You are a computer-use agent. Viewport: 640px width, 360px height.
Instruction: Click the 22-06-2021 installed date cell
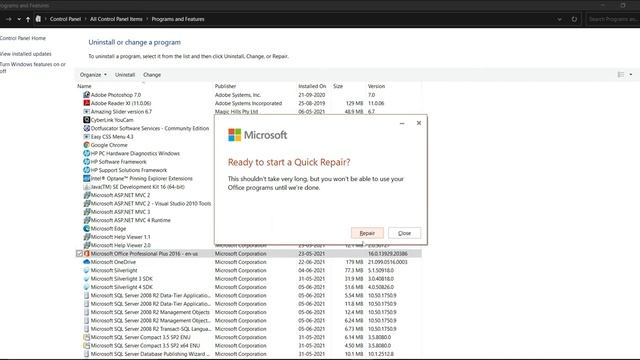point(311,262)
